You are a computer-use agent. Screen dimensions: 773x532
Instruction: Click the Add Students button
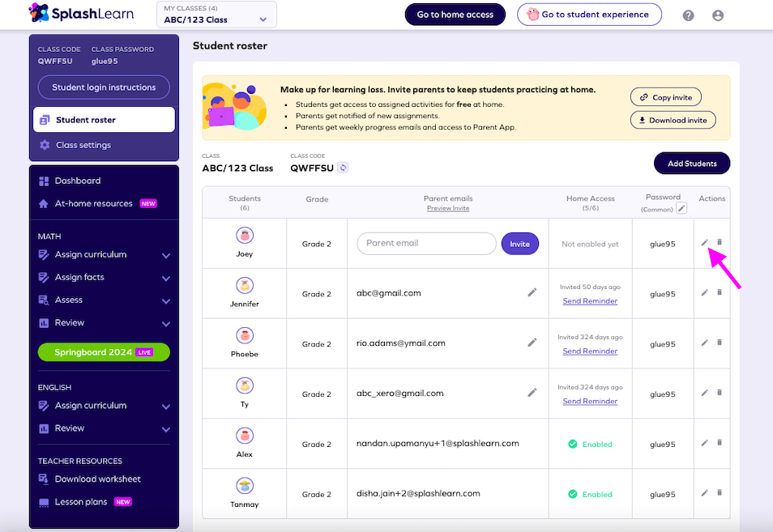point(692,163)
